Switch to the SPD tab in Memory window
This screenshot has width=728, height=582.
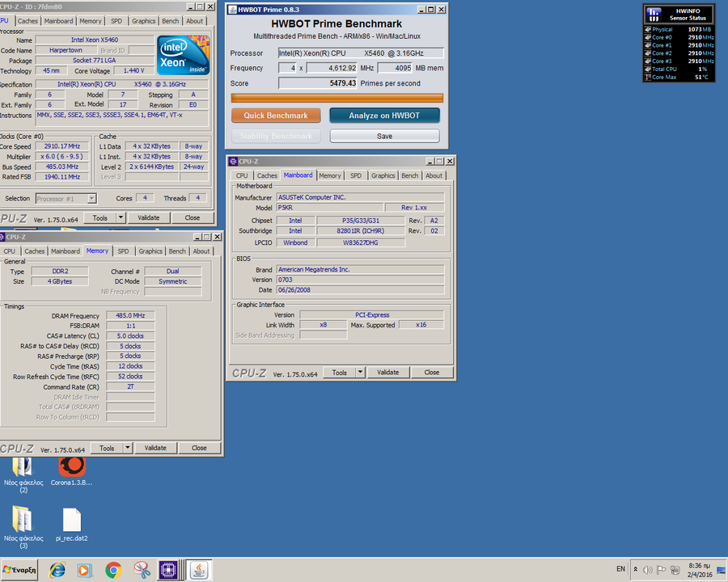point(123,251)
